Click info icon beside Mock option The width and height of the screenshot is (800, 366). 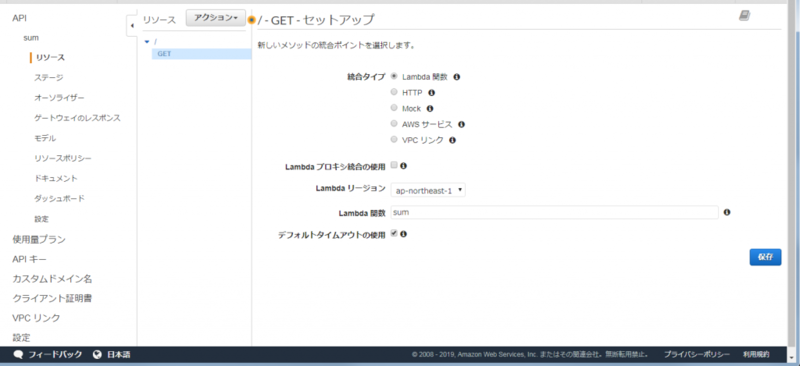tap(430, 109)
